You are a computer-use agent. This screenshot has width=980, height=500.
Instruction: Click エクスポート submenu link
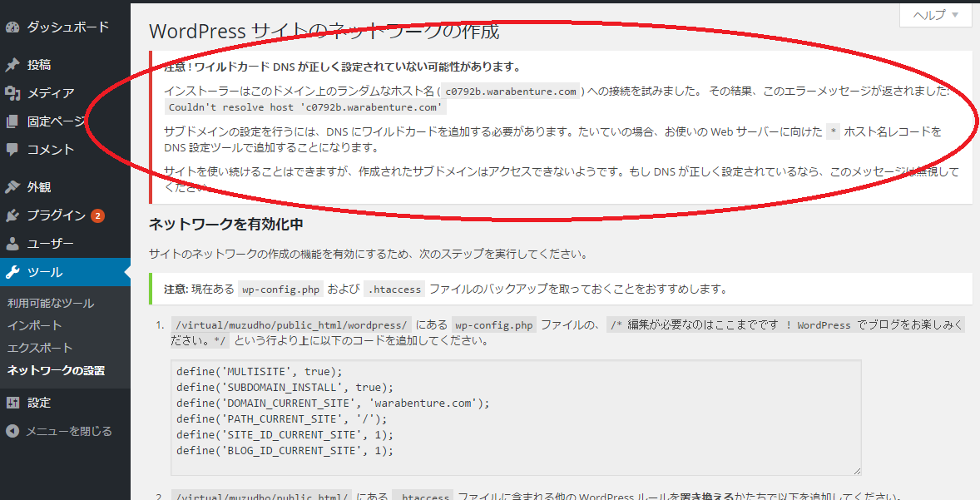[x=40, y=348]
